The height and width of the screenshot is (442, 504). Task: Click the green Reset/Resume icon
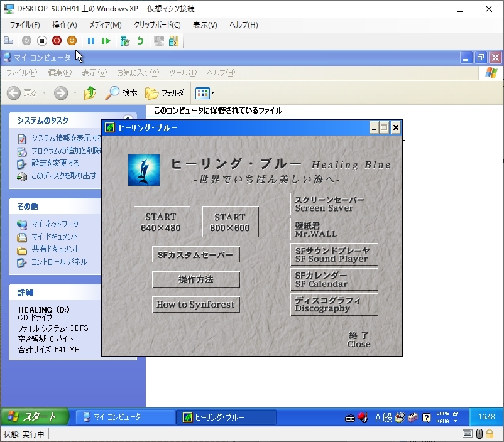[x=106, y=41]
